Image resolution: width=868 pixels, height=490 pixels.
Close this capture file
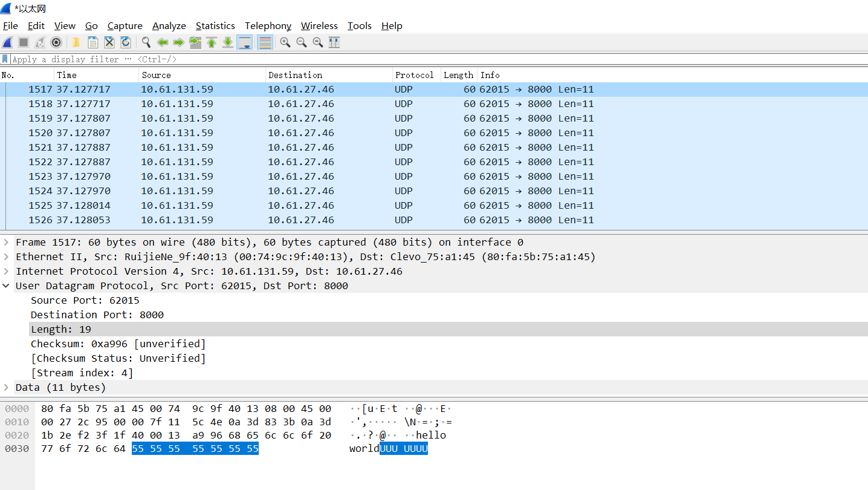[109, 42]
